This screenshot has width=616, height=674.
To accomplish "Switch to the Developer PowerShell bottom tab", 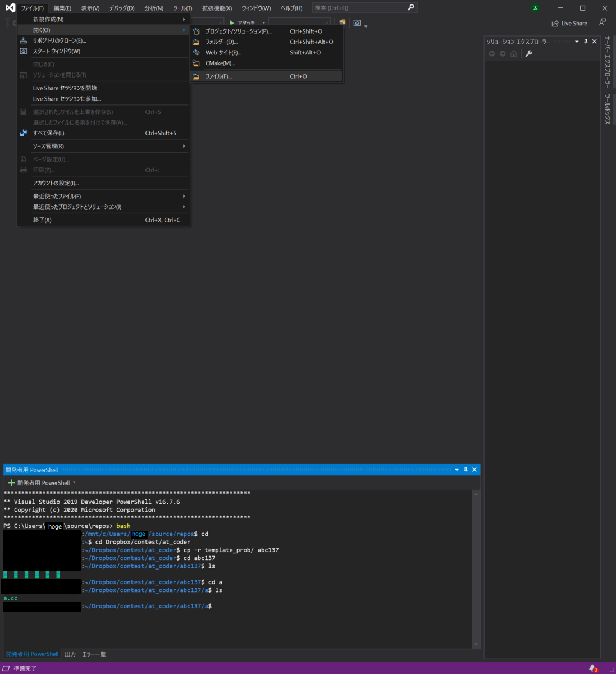I will 32,654.
